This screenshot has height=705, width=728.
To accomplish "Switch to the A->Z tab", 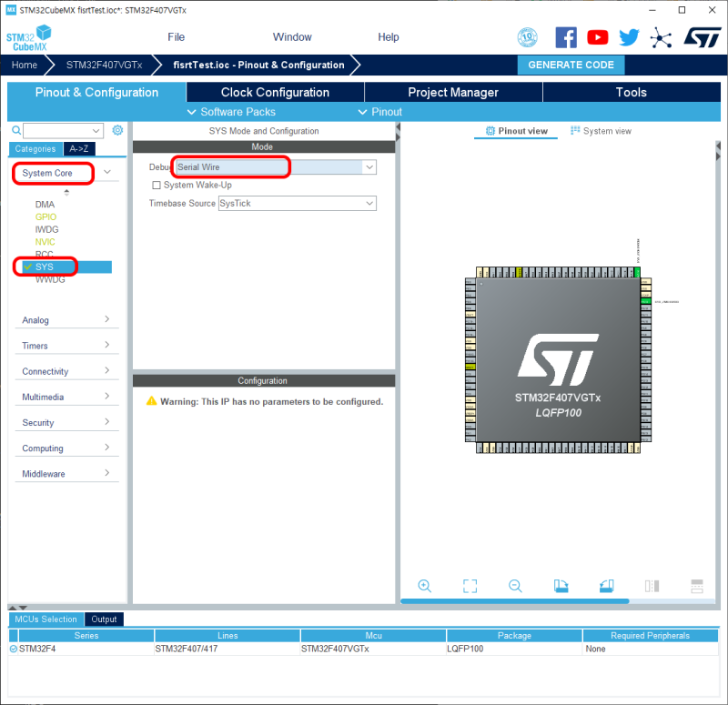I will coord(79,149).
